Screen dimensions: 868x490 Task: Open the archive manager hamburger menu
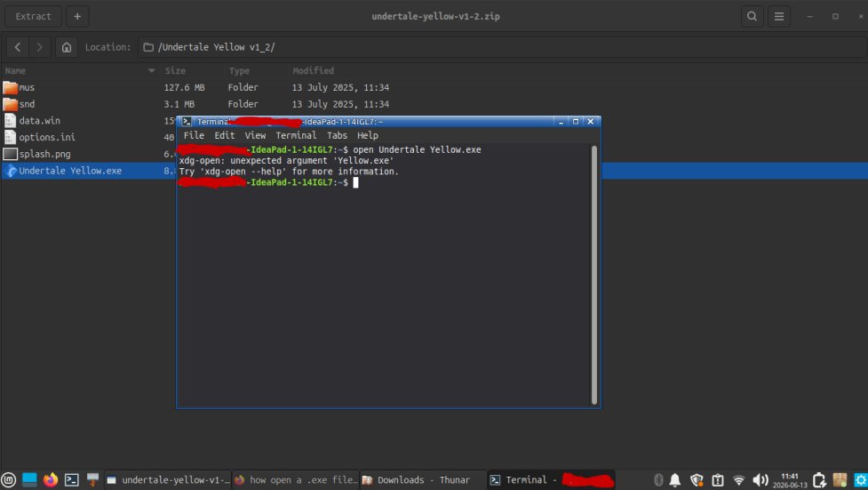(x=779, y=17)
